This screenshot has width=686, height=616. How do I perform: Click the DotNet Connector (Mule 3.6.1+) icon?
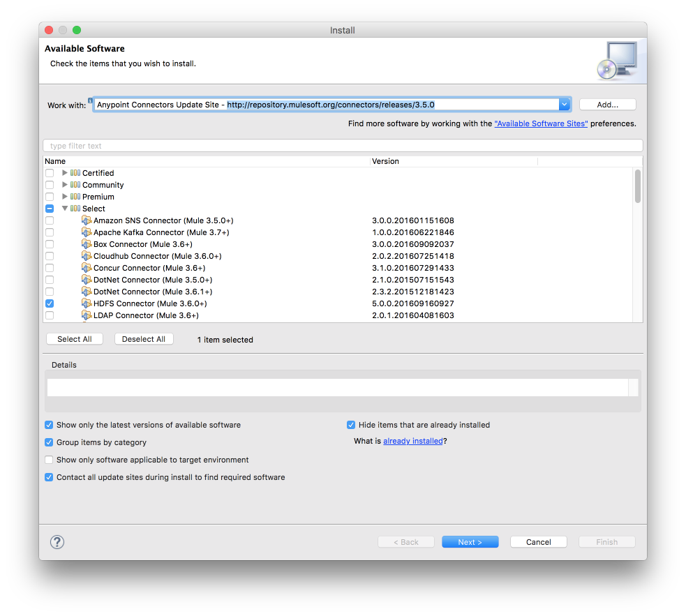point(87,291)
